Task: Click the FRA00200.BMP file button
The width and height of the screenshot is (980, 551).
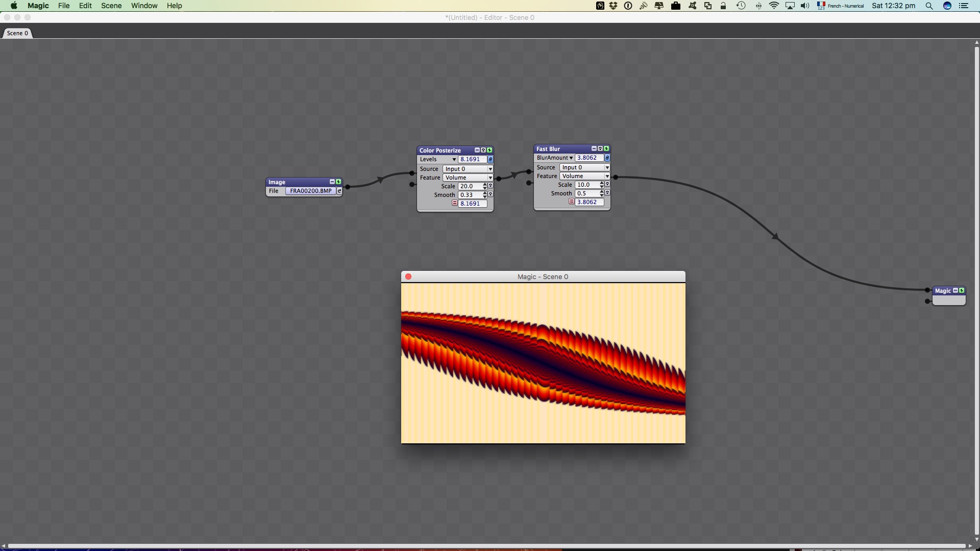Action: point(310,191)
